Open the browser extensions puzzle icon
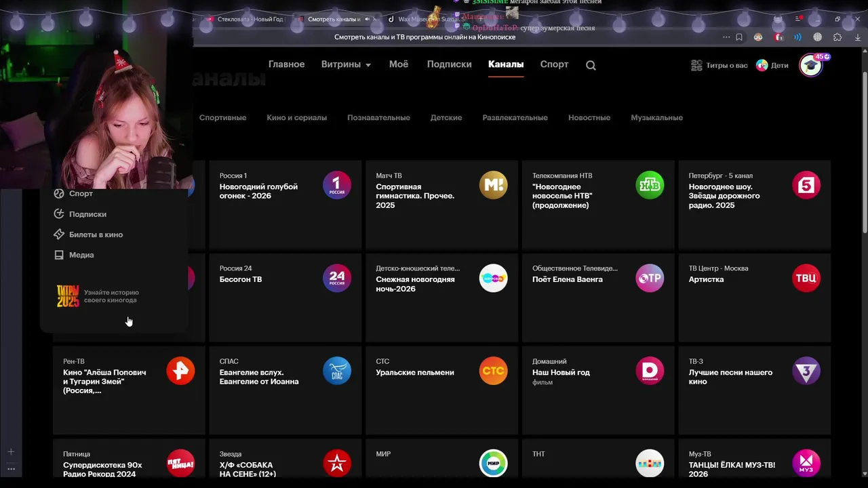Screen dimensions: 868x488 tap(837, 37)
